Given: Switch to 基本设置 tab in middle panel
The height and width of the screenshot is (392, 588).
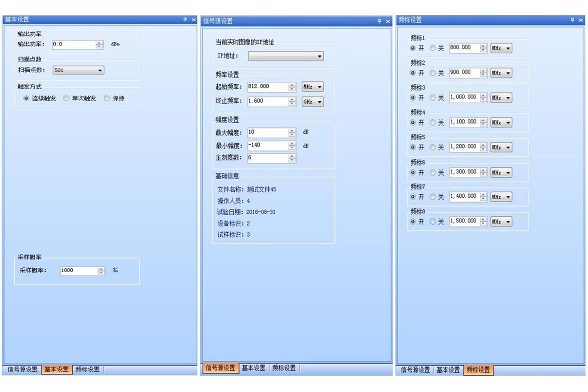Looking at the screenshot, I should [x=253, y=368].
